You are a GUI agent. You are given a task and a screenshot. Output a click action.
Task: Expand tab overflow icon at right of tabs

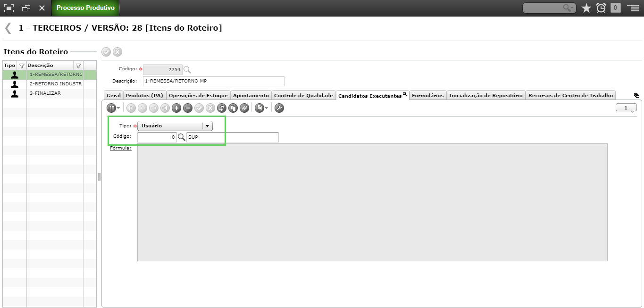[x=636, y=95]
